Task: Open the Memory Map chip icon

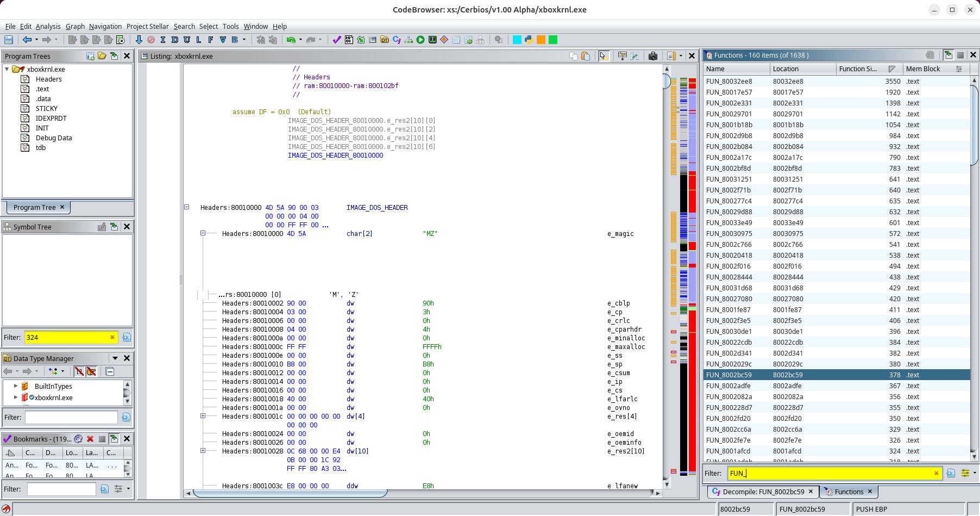Action: (x=432, y=40)
